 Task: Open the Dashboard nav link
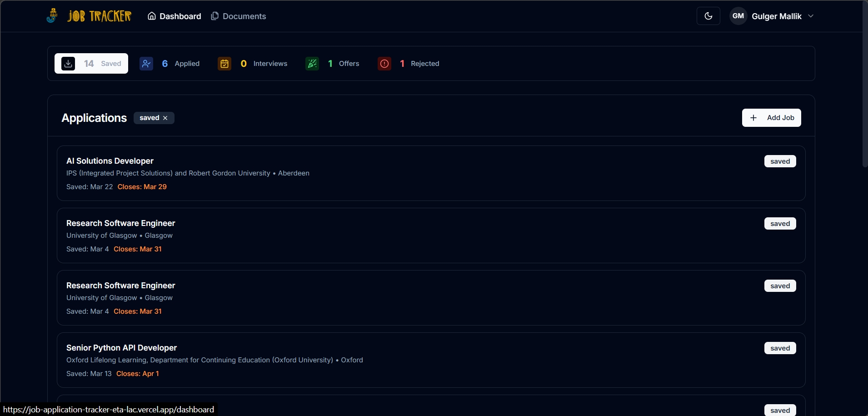point(175,16)
